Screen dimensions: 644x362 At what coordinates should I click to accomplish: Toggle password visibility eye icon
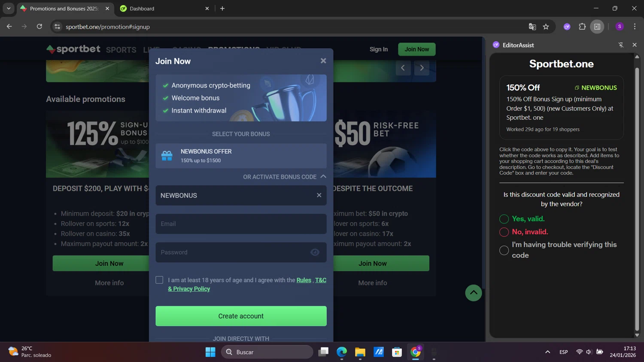(x=315, y=252)
